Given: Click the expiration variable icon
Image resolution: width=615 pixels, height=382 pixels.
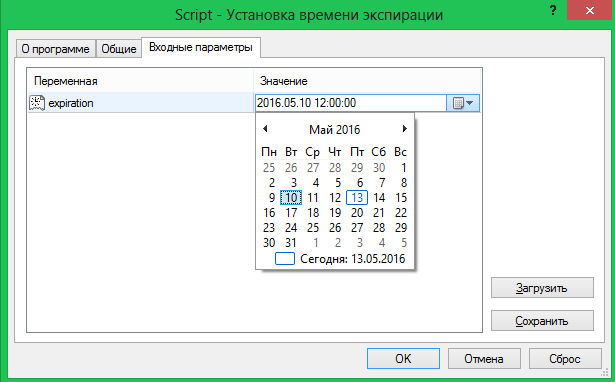Looking at the screenshot, I should (37, 103).
